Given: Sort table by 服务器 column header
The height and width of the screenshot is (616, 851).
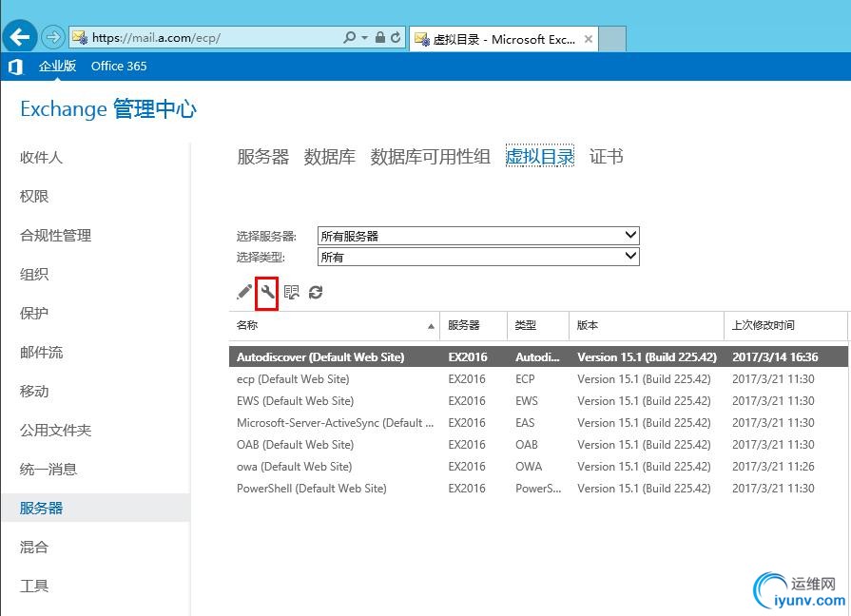Looking at the screenshot, I should (x=474, y=325).
